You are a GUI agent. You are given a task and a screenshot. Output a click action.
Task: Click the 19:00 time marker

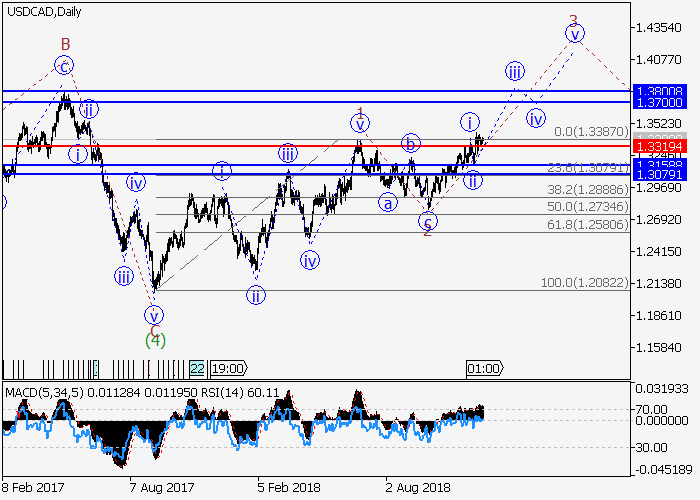[x=226, y=368]
